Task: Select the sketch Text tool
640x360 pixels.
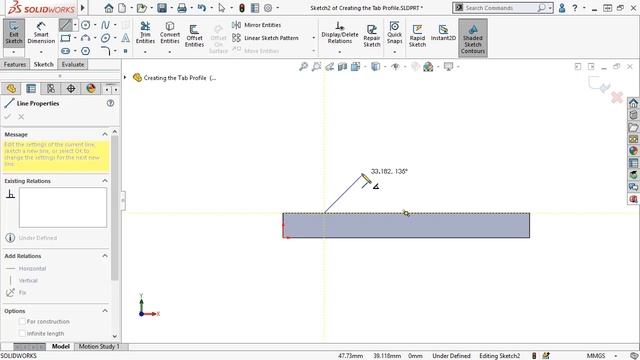Action: (x=126, y=38)
